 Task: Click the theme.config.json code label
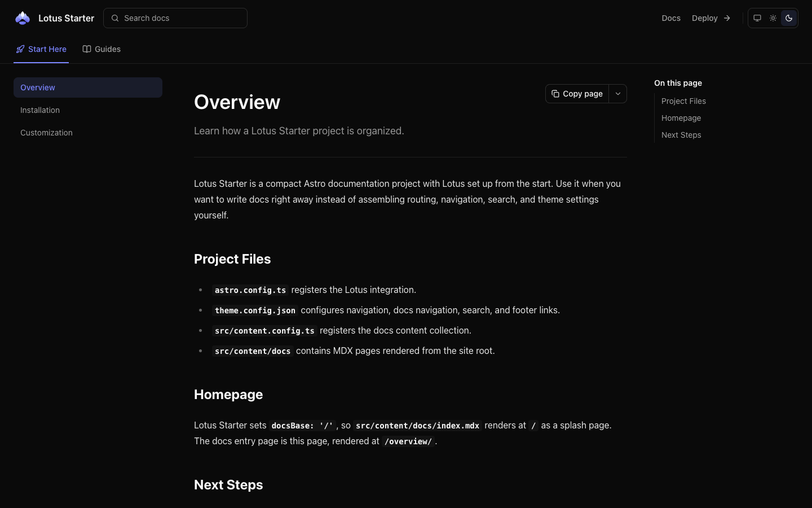pyautogui.click(x=255, y=310)
